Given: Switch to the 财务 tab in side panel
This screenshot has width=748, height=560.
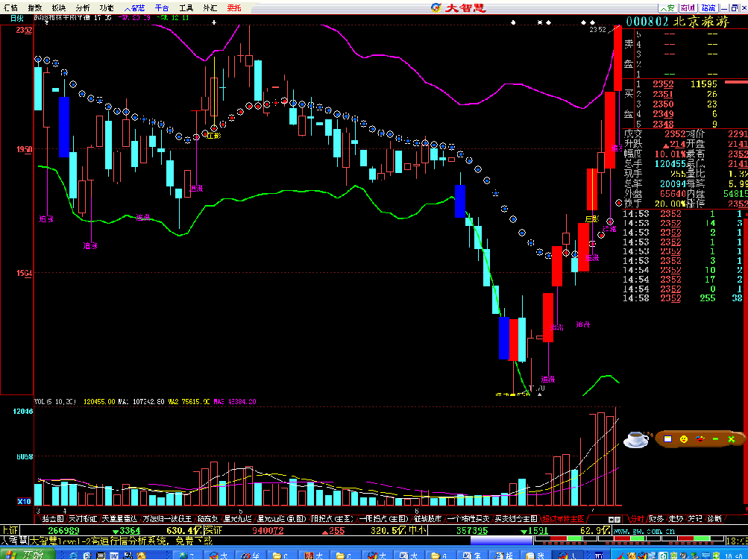Looking at the screenshot, I should click(x=656, y=518).
